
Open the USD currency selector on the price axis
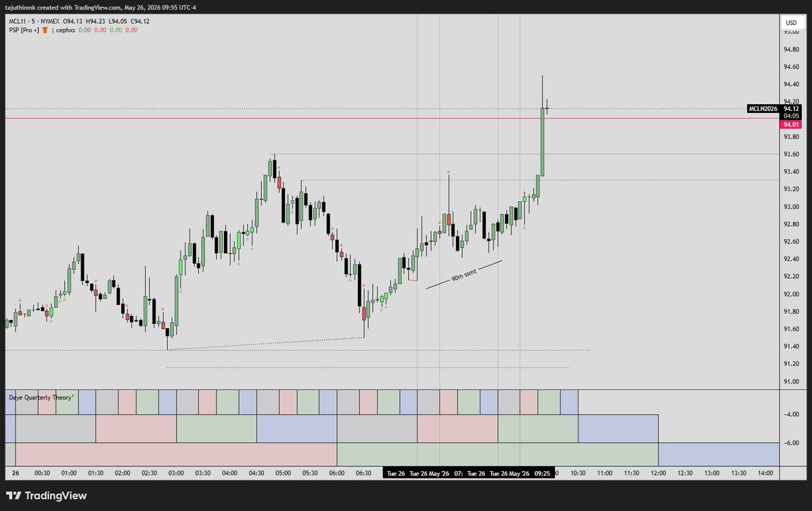pyautogui.click(x=790, y=23)
